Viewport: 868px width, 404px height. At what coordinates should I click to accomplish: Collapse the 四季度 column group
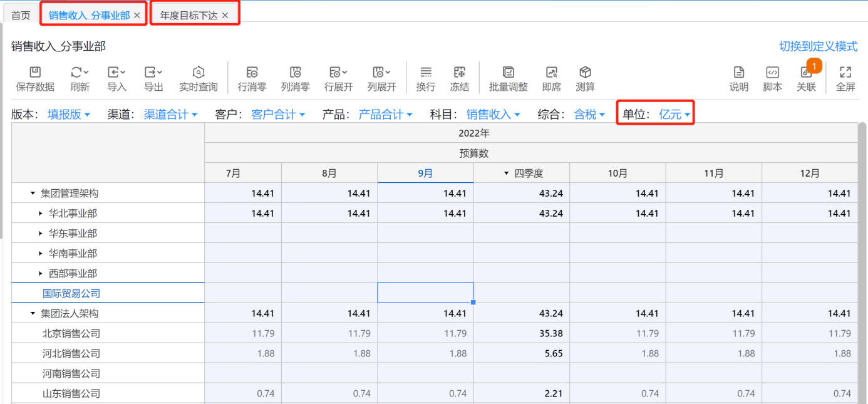(506, 174)
